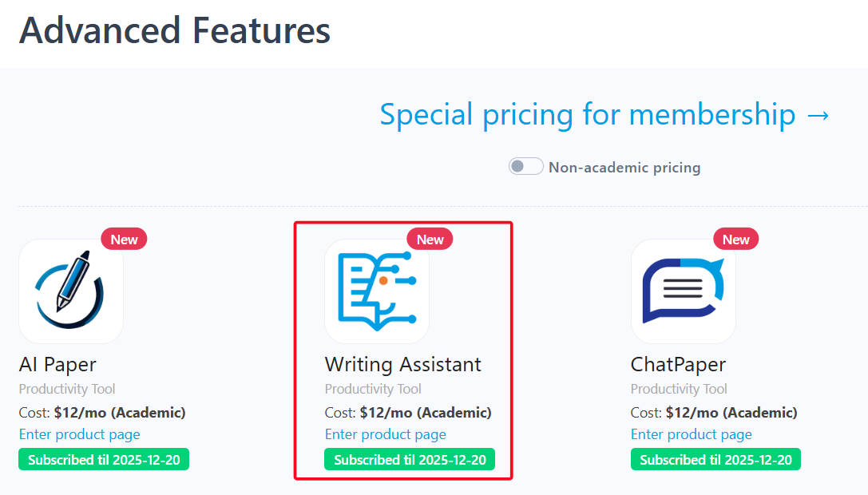The width and height of the screenshot is (868, 495).
Task: Click ChatPaper's Subscribed til 2025-12-20 button
Action: click(715, 460)
